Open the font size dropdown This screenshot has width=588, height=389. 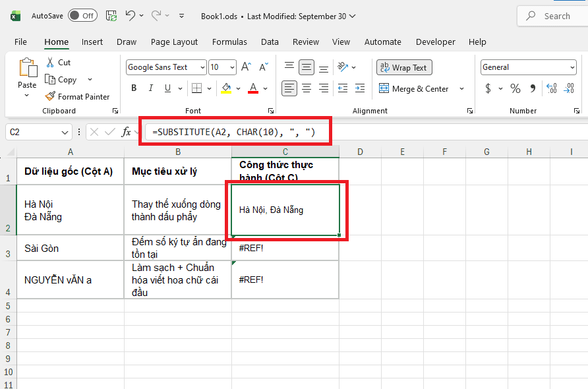(x=232, y=67)
